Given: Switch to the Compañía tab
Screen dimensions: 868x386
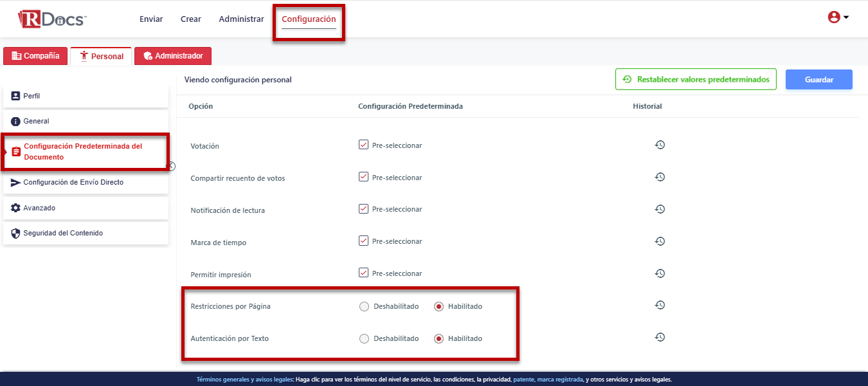Looking at the screenshot, I should point(35,56).
